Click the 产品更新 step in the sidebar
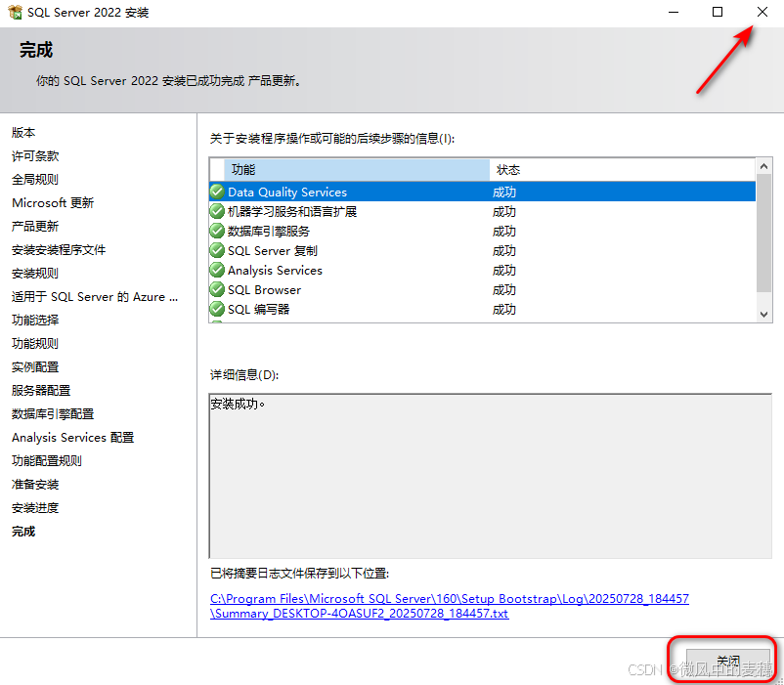 pyautogui.click(x=35, y=227)
